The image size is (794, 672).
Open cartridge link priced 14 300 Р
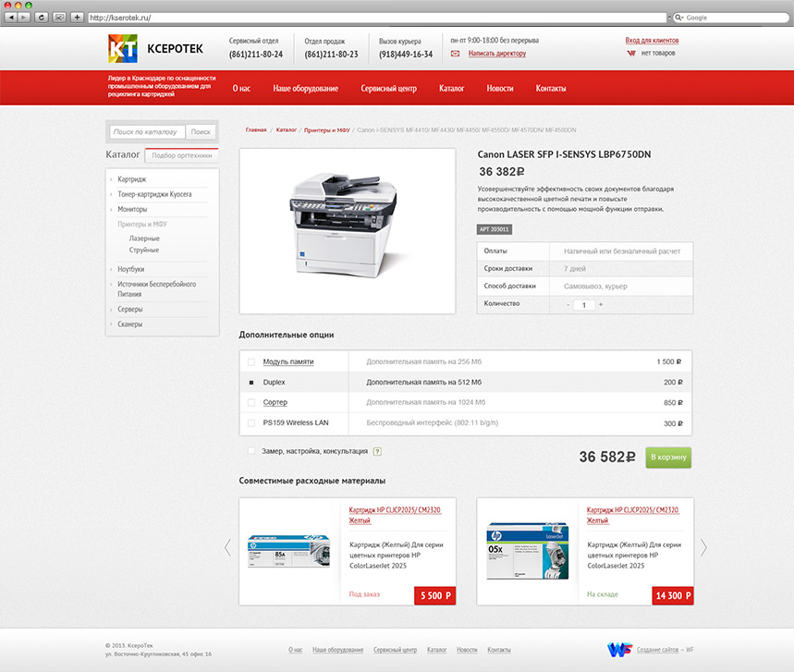[x=632, y=515]
